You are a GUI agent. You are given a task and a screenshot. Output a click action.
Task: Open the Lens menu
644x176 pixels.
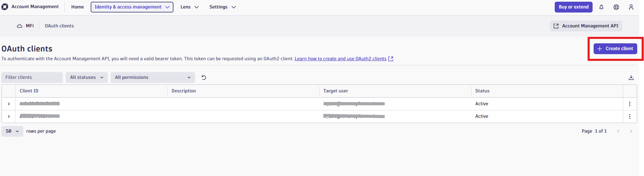189,7
